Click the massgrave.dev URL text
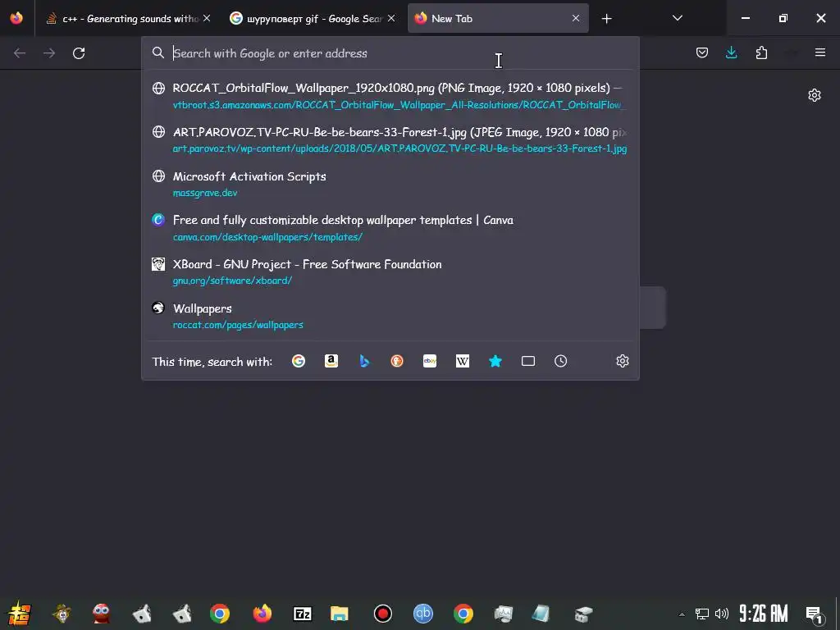The width and height of the screenshot is (840, 630). [204, 193]
